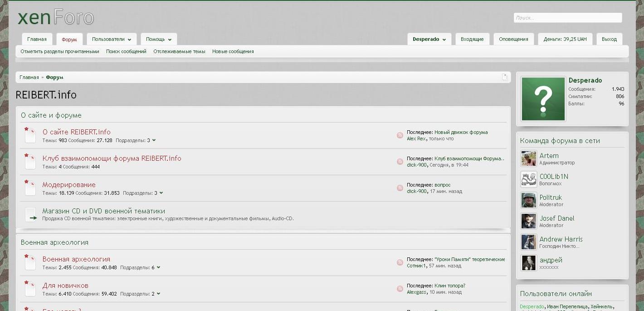The height and width of the screenshot is (311, 644).
Task: Click unread icon beside О сайте REIBERT.info
Action: point(30,135)
